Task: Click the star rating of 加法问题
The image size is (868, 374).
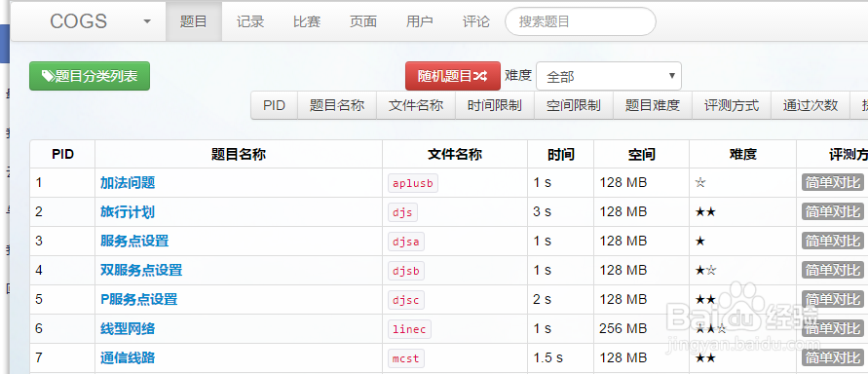Action: 700,182
